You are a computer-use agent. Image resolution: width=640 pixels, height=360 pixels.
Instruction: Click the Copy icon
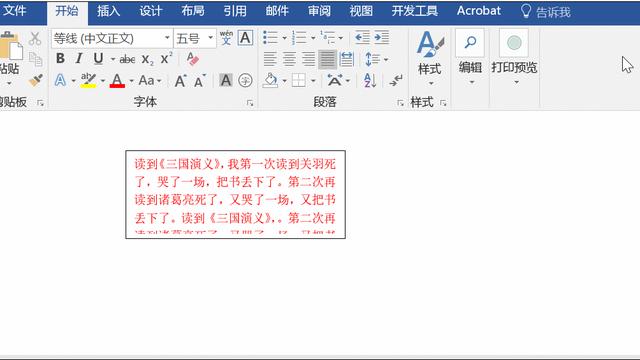point(36,60)
